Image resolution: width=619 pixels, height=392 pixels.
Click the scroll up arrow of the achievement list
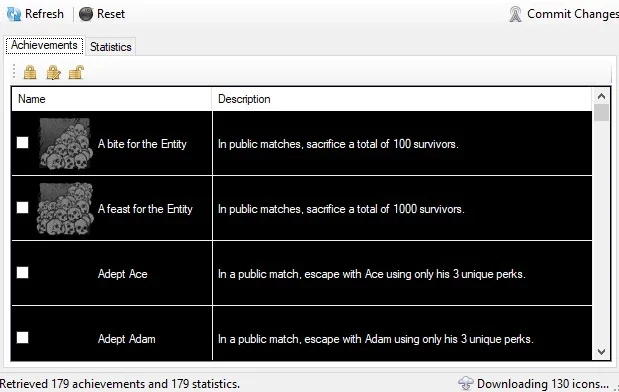point(601,96)
